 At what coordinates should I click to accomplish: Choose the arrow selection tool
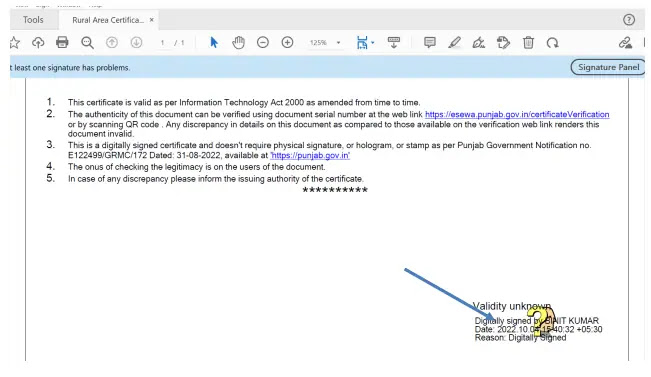point(214,42)
